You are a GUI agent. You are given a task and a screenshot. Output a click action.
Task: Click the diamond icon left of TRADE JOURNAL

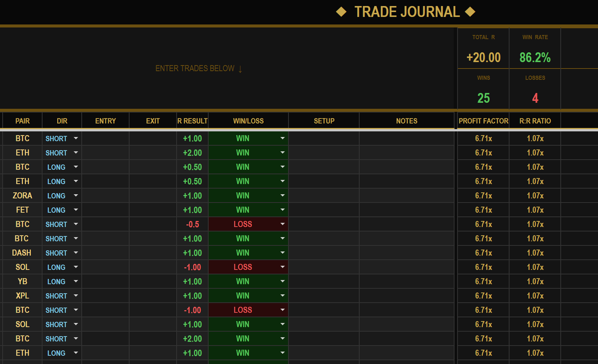(x=341, y=11)
